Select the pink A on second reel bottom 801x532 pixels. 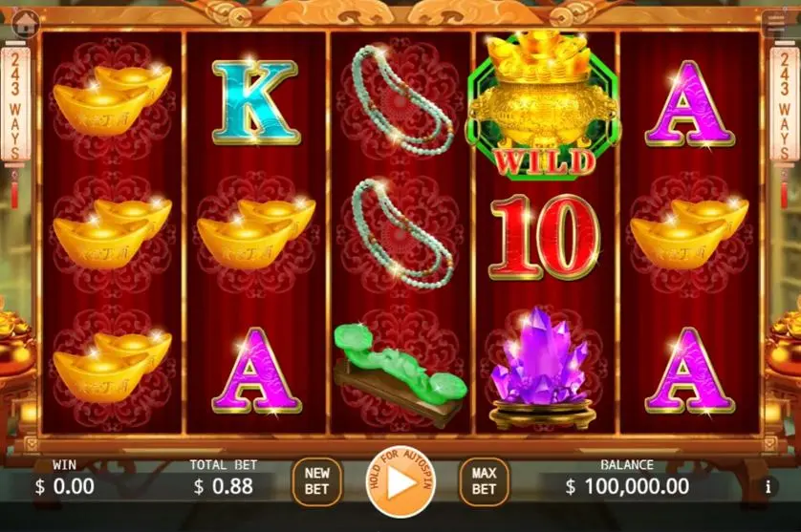tap(255, 371)
